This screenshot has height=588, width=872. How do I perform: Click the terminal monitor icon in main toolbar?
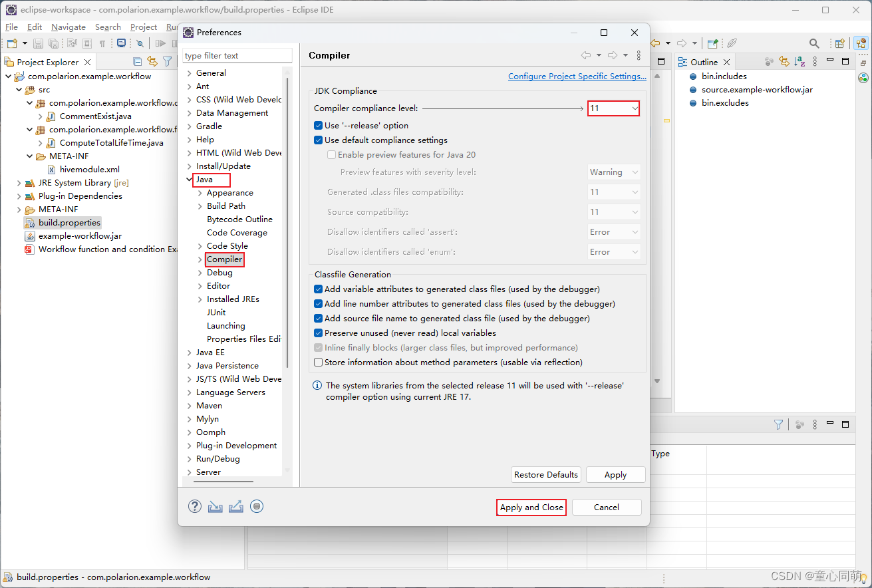click(121, 43)
